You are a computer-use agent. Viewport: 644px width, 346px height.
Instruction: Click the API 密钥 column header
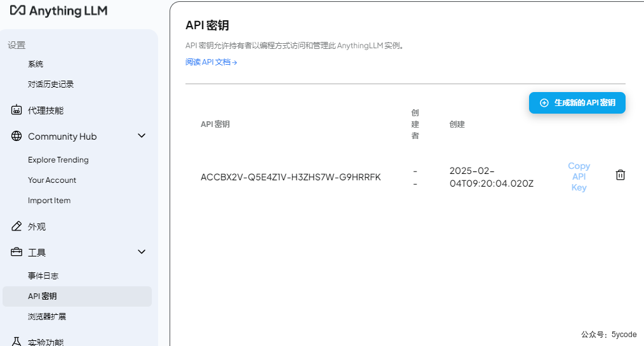point(215,124)
